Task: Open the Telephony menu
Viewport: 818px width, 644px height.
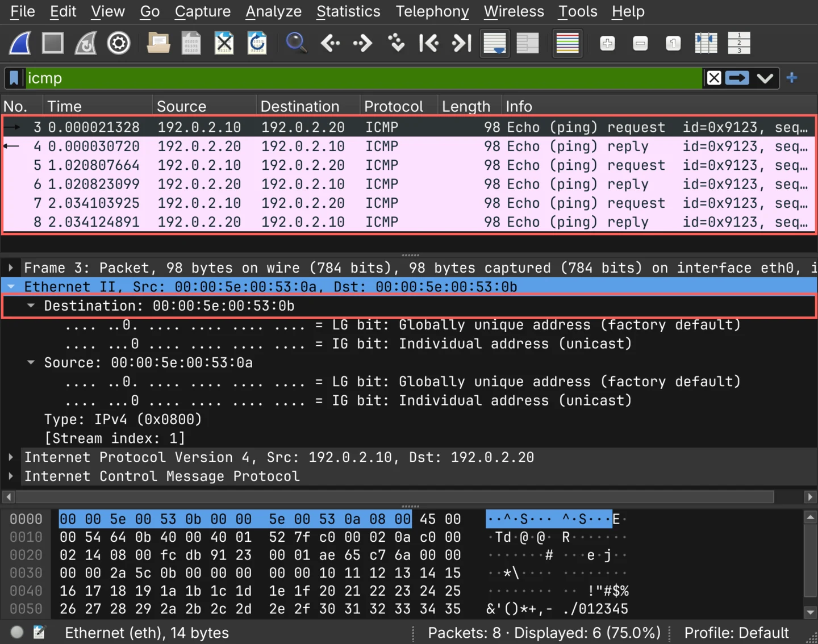Action: pyautogui.click(x=432, y=11)
